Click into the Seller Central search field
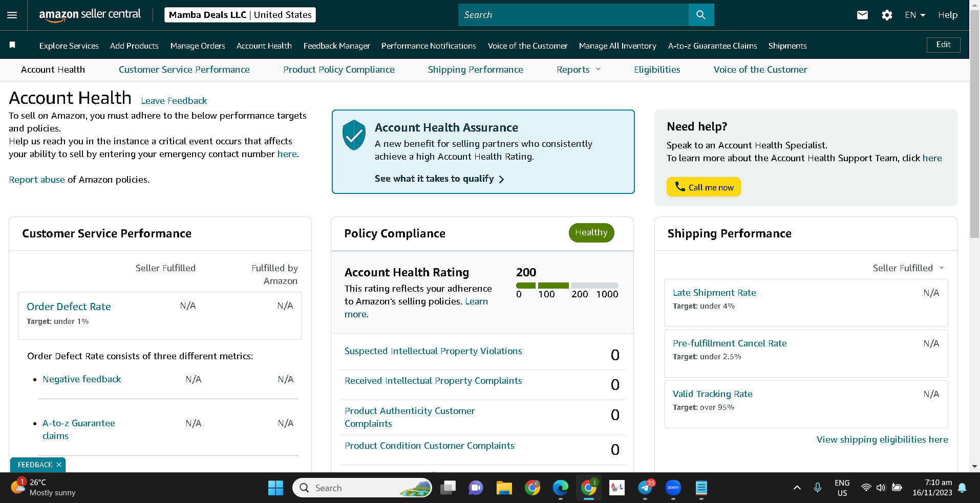Viewport: 980px width, 503px height. (x=573, y=15)
